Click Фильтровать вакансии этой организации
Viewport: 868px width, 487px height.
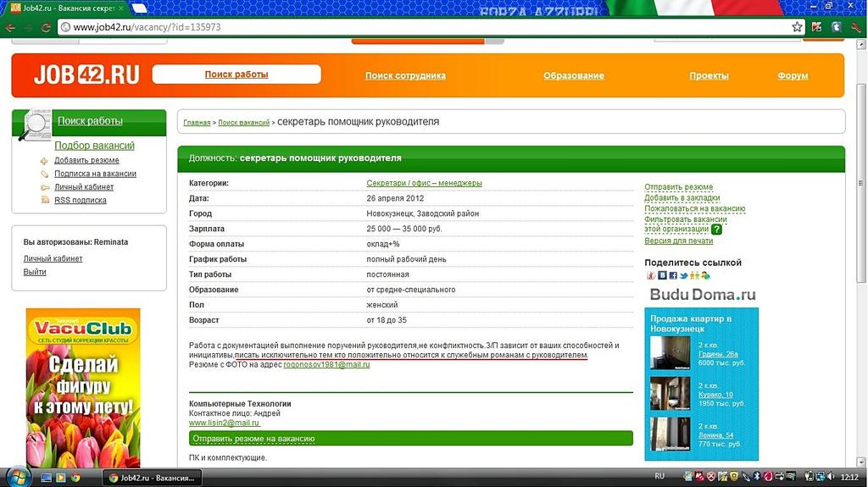click(685, 224)
